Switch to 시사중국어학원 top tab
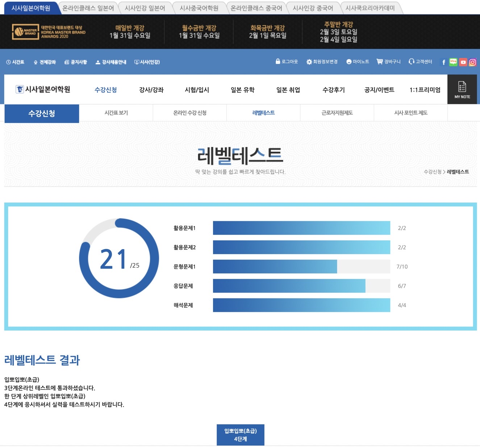The image size is (480, 448). (x=199, y=8)
